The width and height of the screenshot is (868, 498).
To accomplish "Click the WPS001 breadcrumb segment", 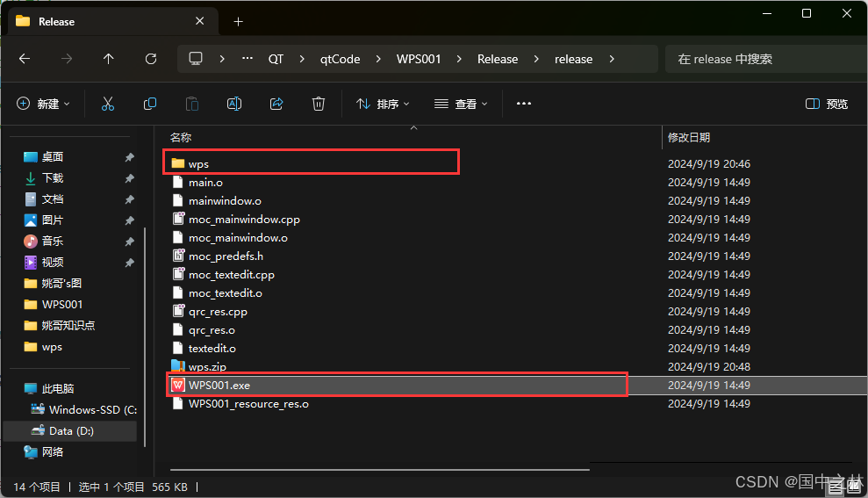I will [x=419, y=59].
